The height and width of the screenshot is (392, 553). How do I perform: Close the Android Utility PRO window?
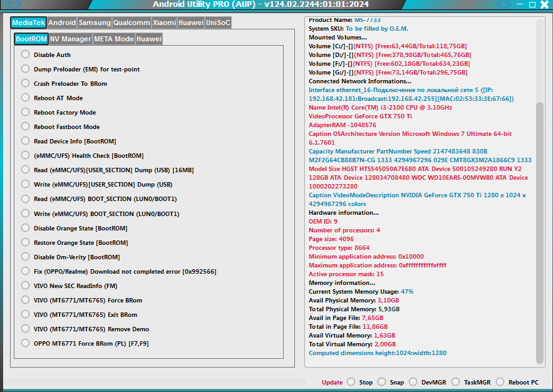click(544, 4)
